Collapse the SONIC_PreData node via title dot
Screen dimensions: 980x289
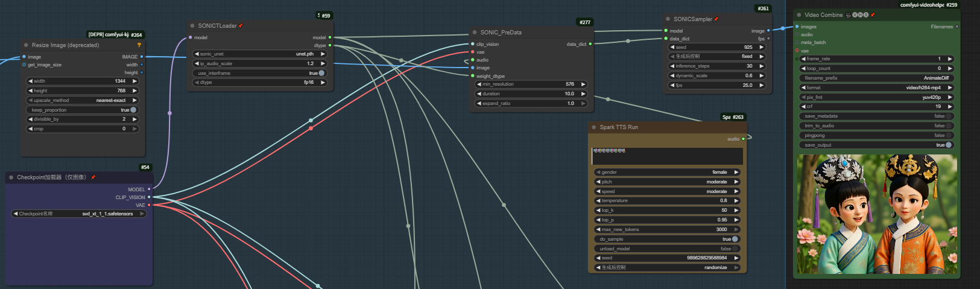pos(475,33)
